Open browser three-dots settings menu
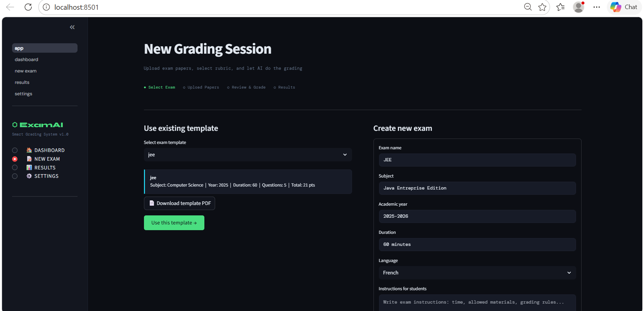The width and height of the screenshot is (644, 311). click(596, 7)
